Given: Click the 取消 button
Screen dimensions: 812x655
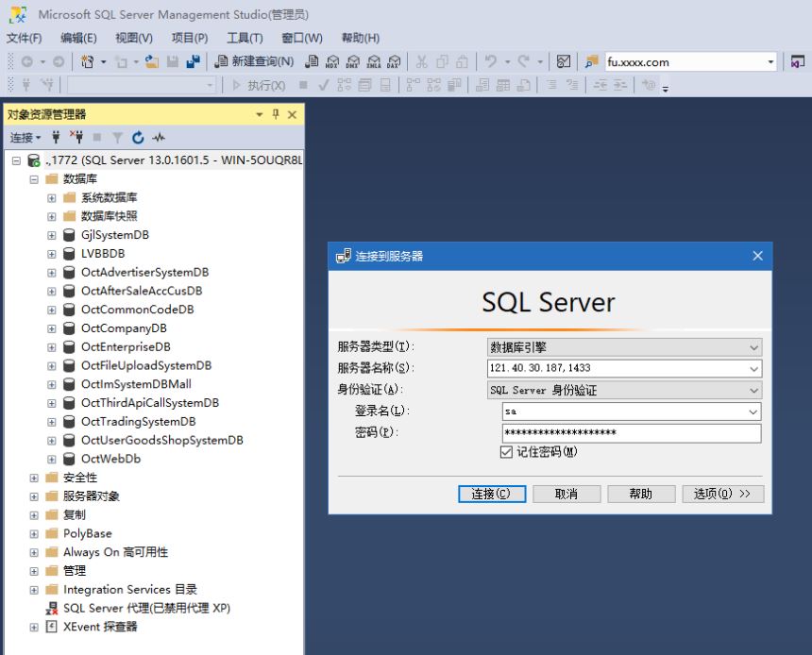Looking at the screenshot, I should [566, 494].
